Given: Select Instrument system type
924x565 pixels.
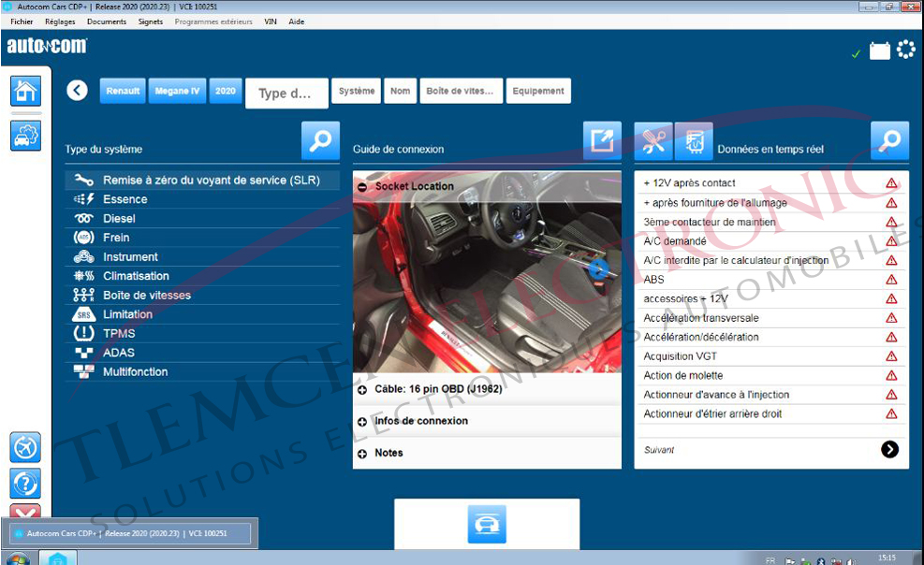Looking at the screenshot, I should click(x=203, y=257).
